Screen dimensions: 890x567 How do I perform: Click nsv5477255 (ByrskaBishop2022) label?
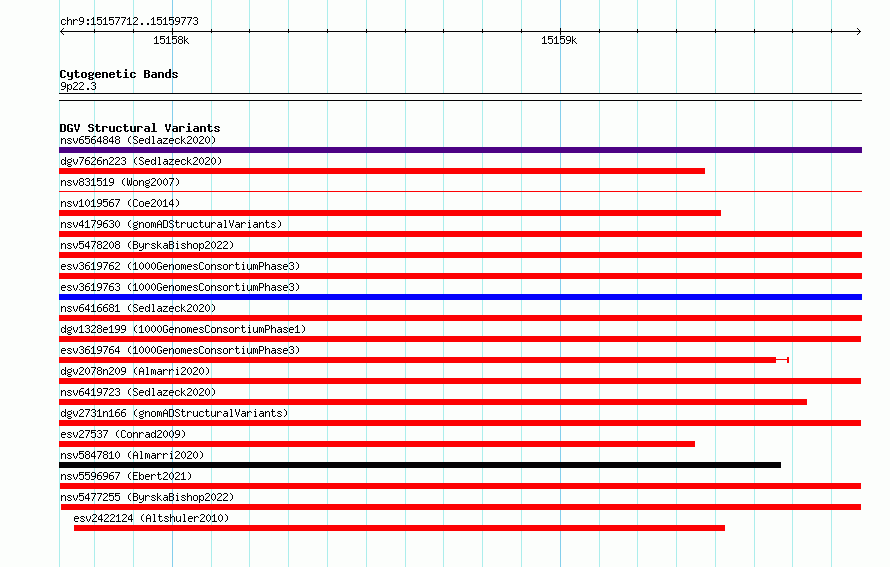147,497
